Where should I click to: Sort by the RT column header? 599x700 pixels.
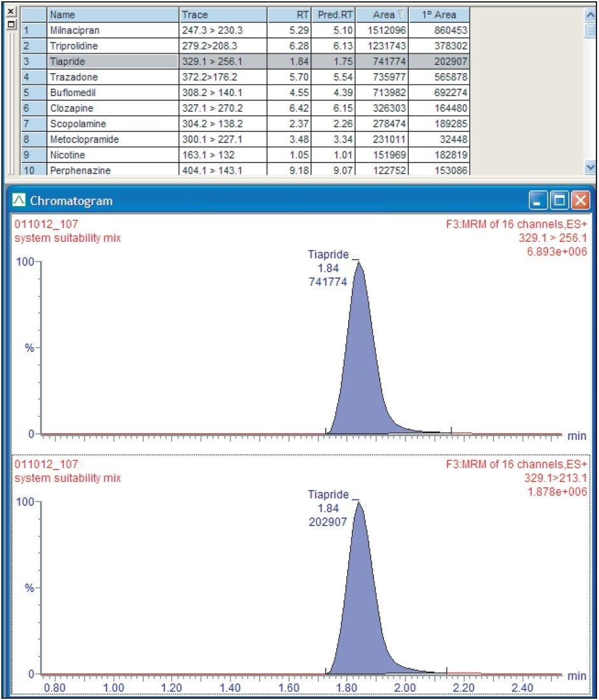pos(290,15)
